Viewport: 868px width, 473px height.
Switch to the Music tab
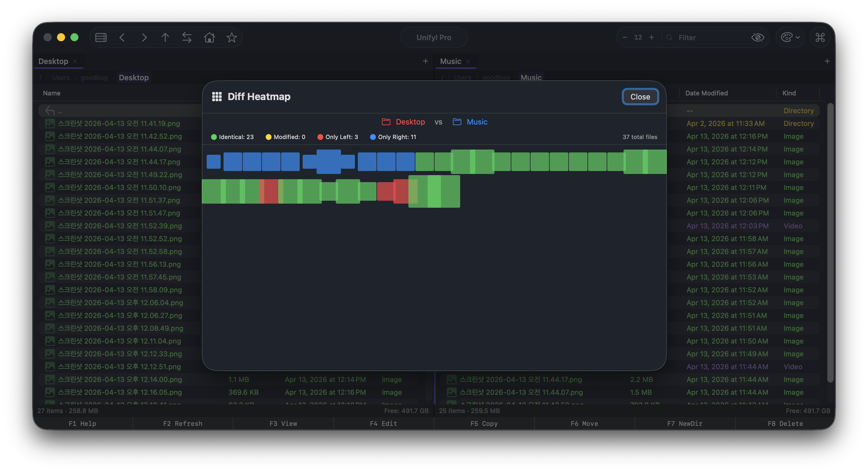pos(451,61)
